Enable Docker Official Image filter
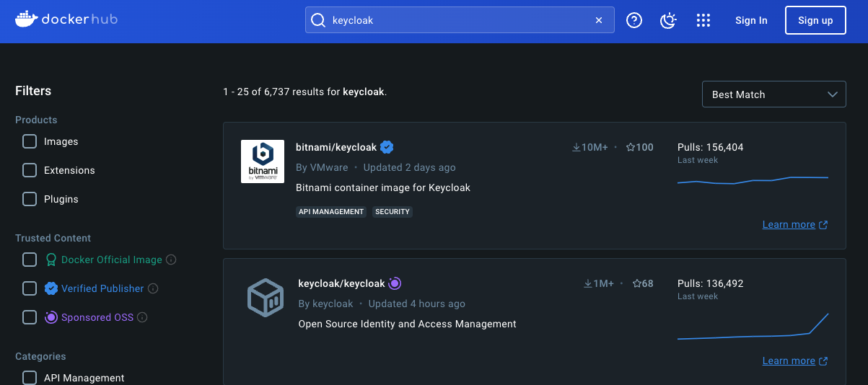This screenshot has width=868, height=385. [x=30, y=260]
